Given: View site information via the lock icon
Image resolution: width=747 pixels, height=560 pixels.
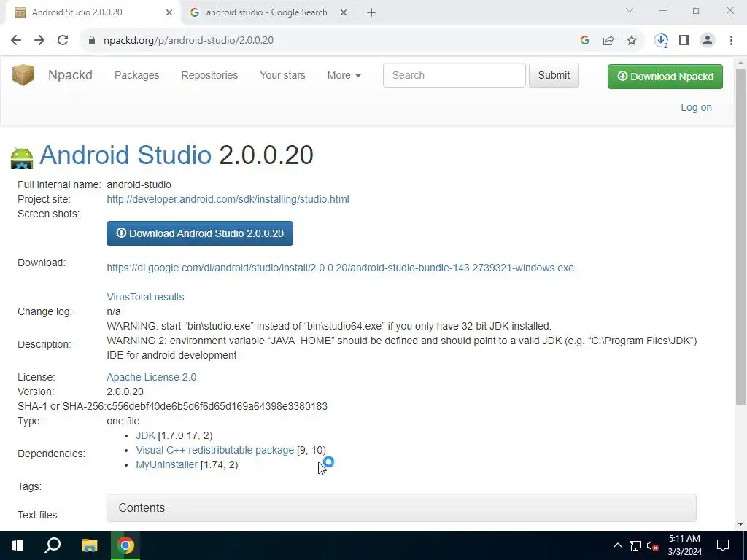Looking at the screenshot, I should click(92, 41).
